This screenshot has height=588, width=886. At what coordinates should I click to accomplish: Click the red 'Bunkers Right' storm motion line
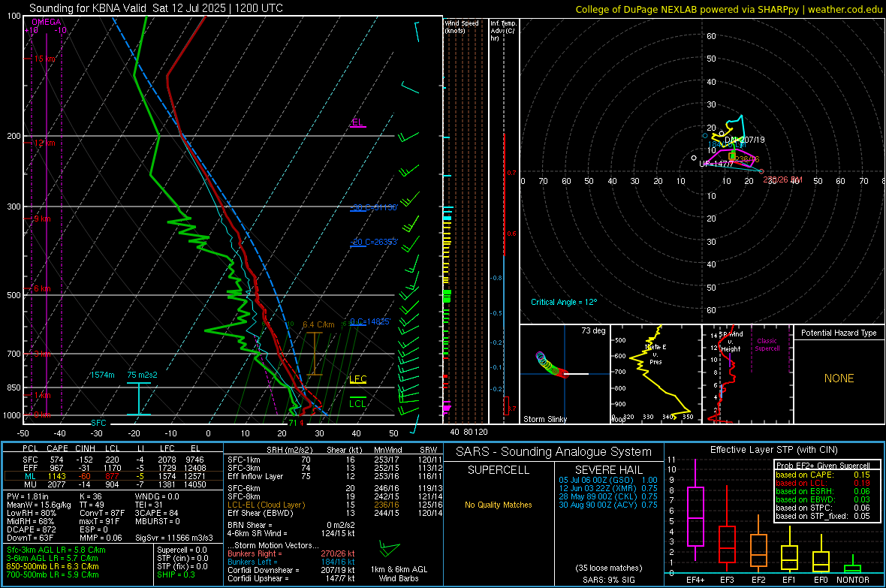point(291,553)
